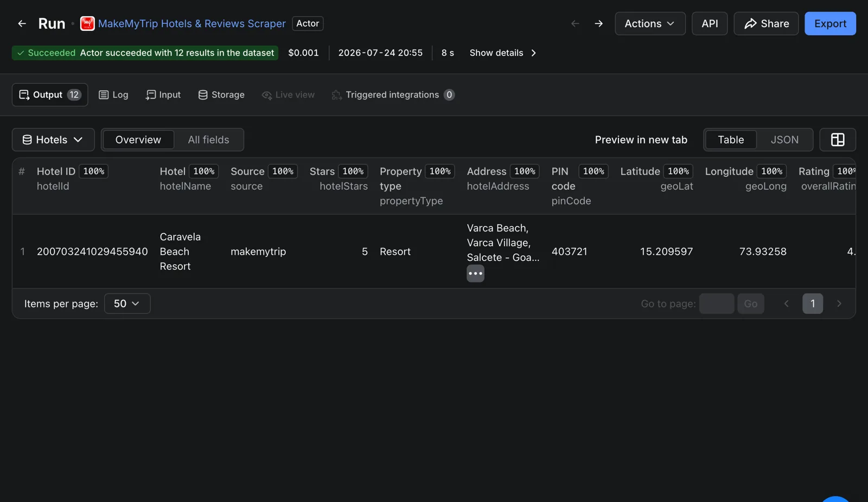868x502 pixels.
Task: Select the All fields view
Action: tap(208, 139)
